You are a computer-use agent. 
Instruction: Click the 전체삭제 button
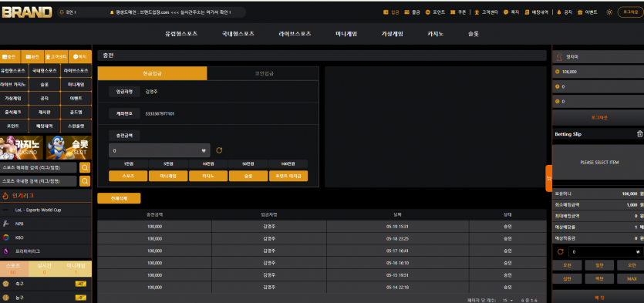pyautogui.click(x=119, y=198)
